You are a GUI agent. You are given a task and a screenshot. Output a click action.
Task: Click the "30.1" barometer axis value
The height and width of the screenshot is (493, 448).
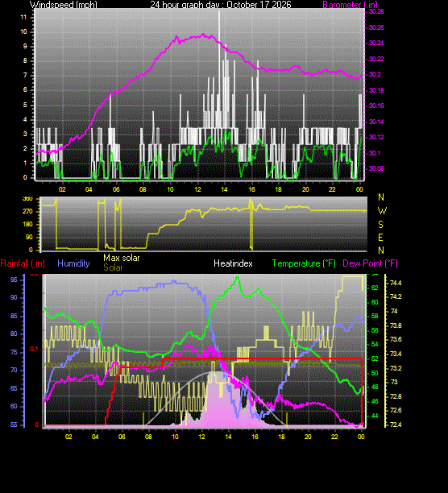375,153
